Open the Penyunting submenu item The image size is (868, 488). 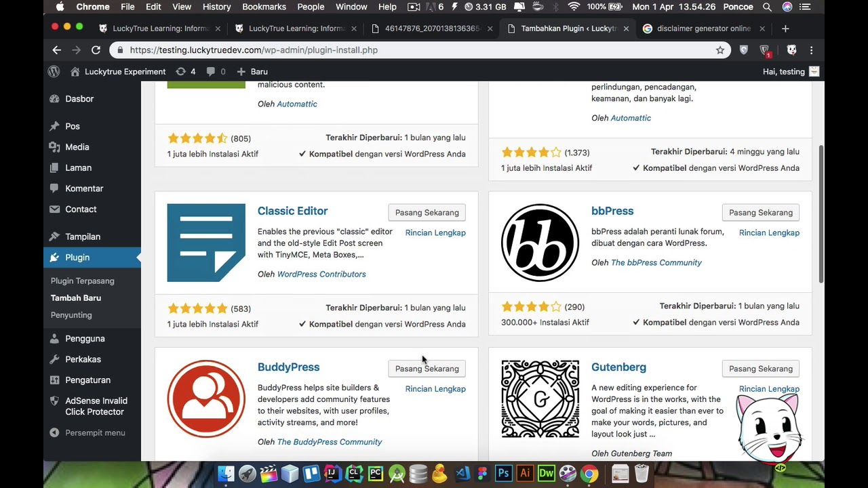(x=71, y=315)
